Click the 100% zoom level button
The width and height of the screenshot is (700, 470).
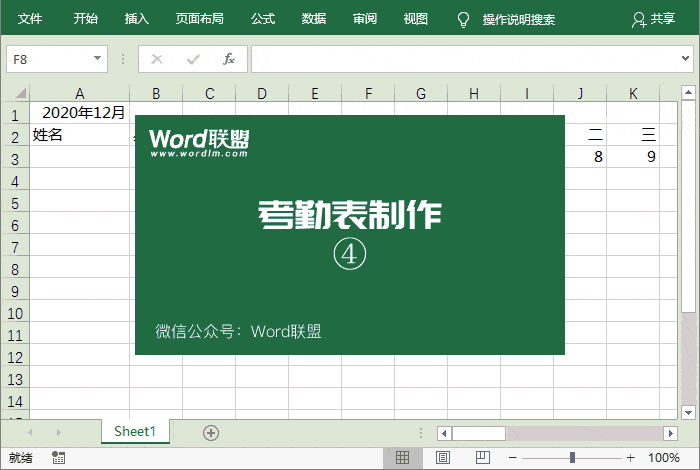(x=664, y=457)
